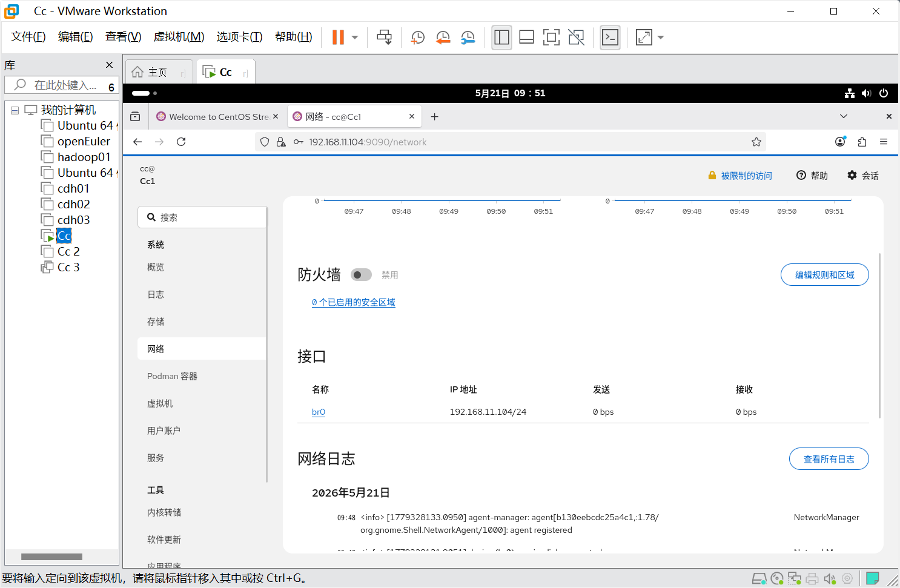Go back in Firefox
Screen dimensions: 900x588
click(137, 142)
